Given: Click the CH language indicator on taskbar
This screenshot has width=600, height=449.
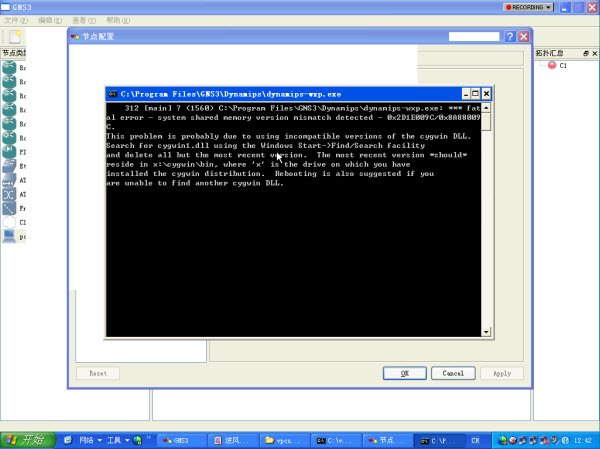Looking at the screenshot, I should 475,441.
